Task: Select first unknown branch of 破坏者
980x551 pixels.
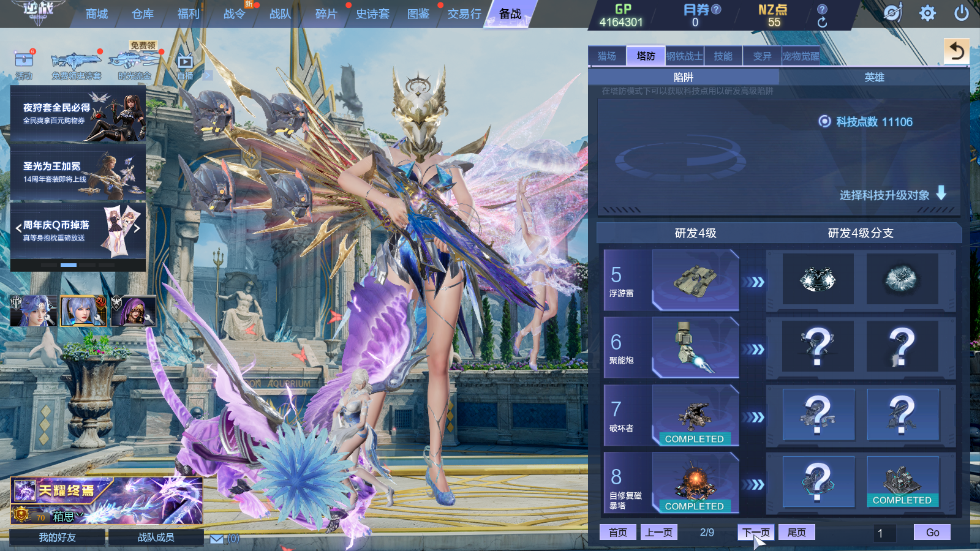Action: click(818, 414)
